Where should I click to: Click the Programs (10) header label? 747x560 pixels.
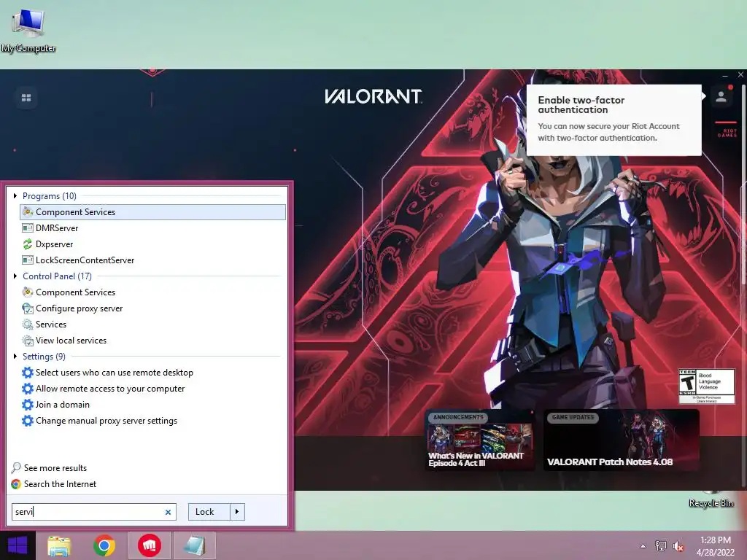[50, 196]
